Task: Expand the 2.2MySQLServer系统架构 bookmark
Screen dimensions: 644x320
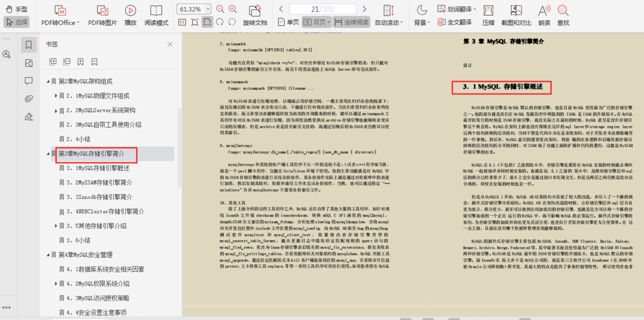Action: (56, 110)
